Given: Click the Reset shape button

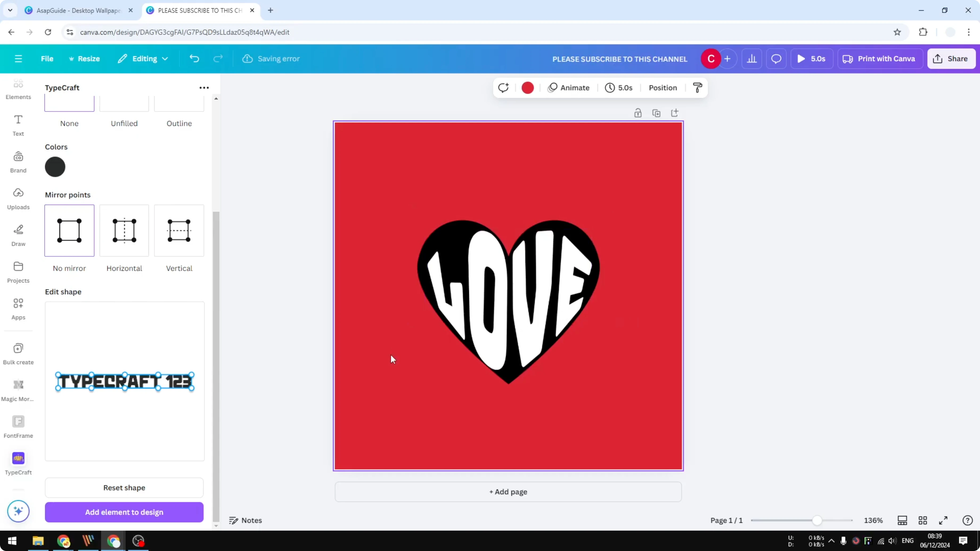Looking at the screenshot, I should 124,488.
